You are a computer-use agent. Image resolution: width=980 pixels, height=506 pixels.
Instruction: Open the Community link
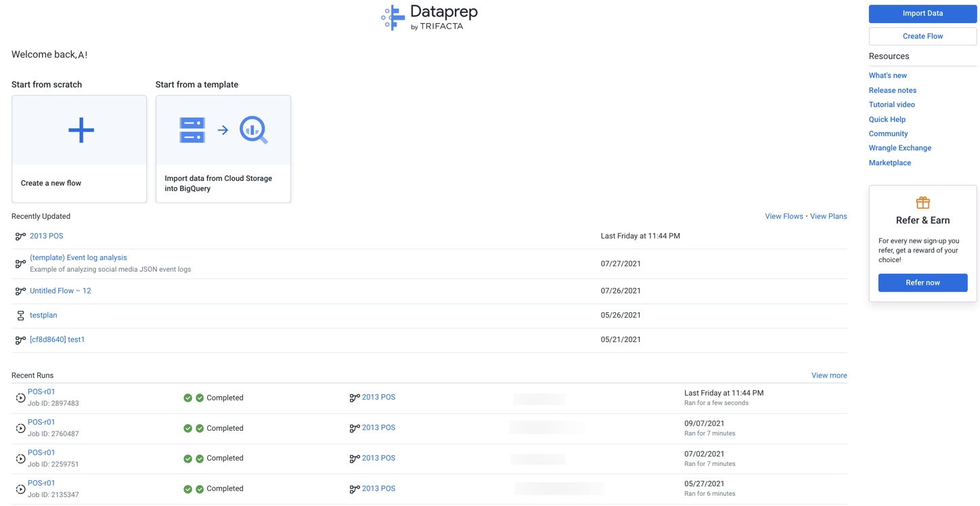[x=888, y=134]
